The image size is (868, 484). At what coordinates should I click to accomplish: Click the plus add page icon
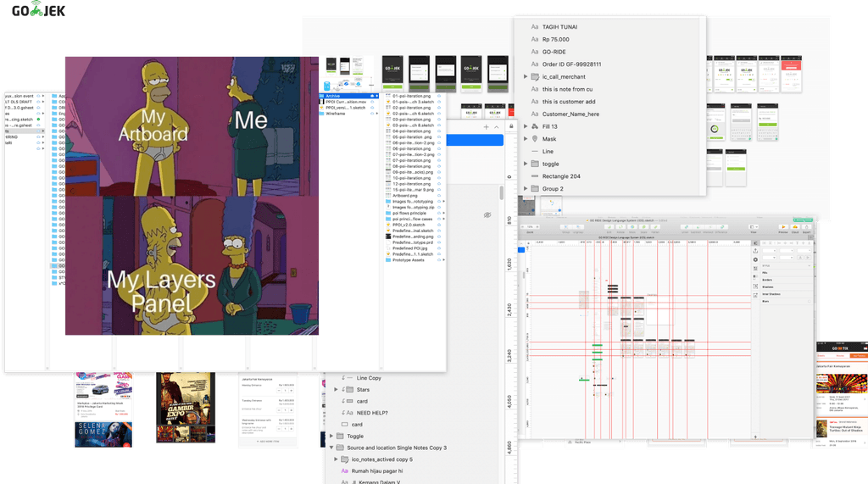pos(486,127)
